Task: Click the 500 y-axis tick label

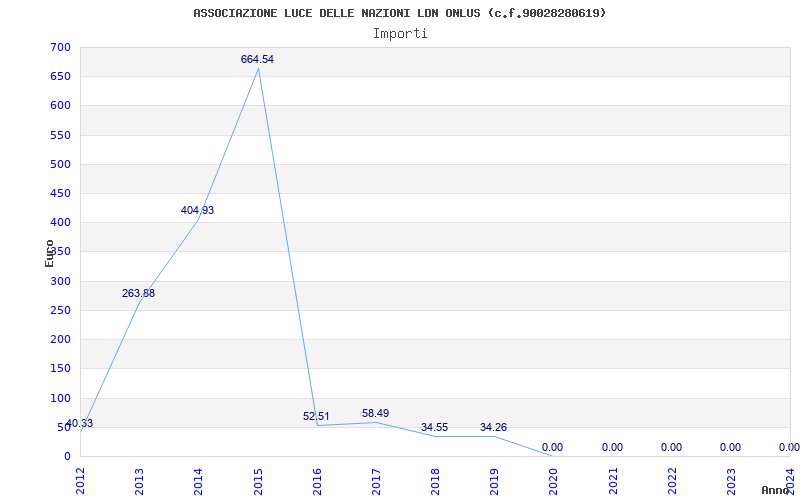Action: point(60,164)
